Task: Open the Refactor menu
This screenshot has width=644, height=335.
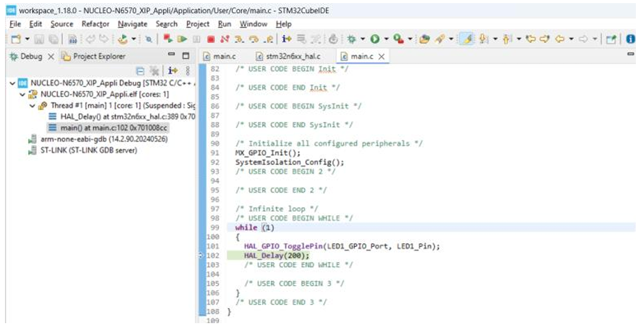Action: [95, 24]
